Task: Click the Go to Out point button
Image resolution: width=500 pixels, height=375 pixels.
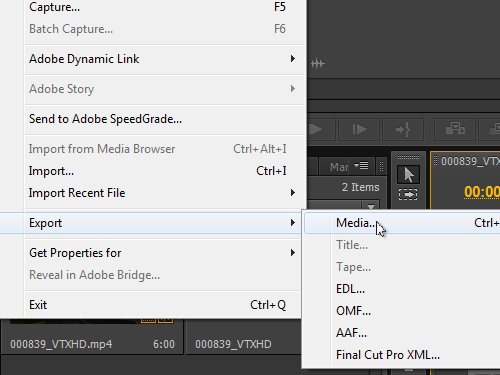Action: 403,129
